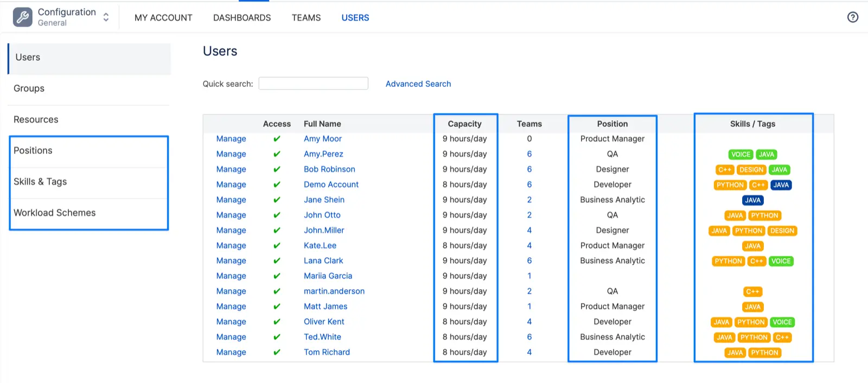
Task: Click the blue JAVA tag for Jane Shein
Action: tap(752, 200)
